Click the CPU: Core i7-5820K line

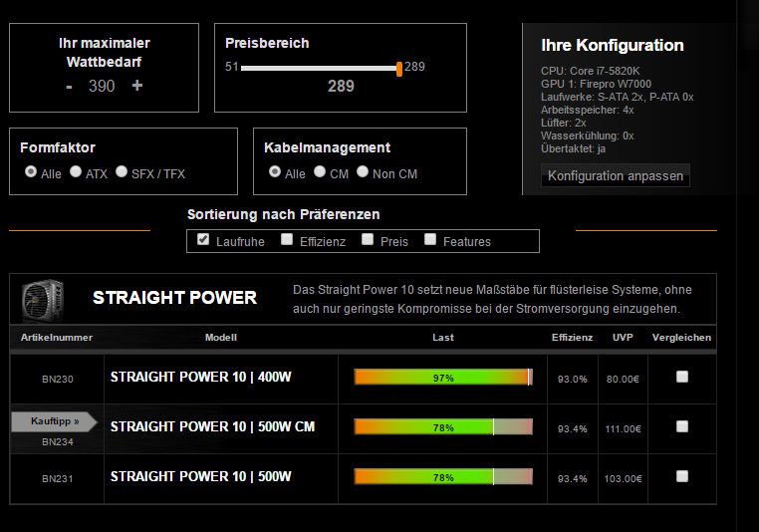[x=590, y=71]
